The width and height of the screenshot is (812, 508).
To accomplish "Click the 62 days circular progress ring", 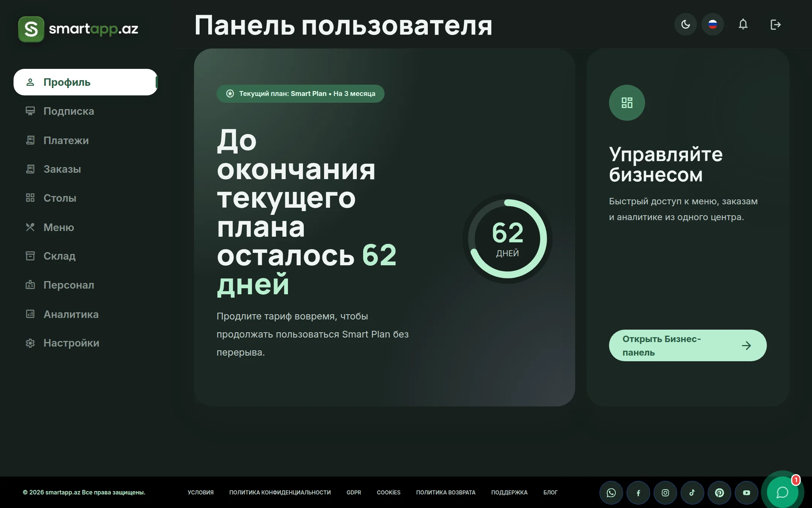I will pos(507,239).
